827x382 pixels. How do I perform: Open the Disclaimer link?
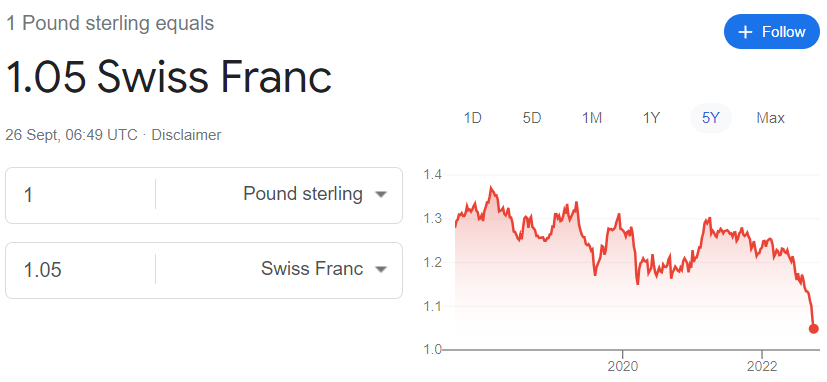tap(186, 135)
